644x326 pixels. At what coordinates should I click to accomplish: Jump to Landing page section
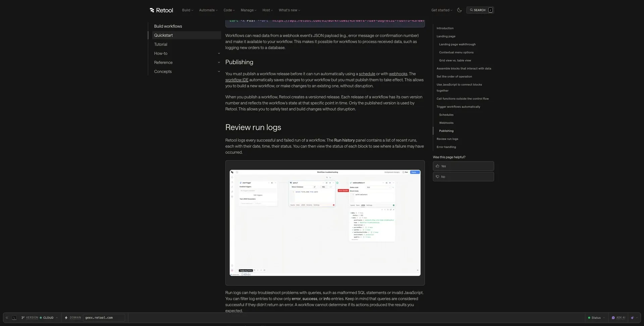[x=446, y=36]
